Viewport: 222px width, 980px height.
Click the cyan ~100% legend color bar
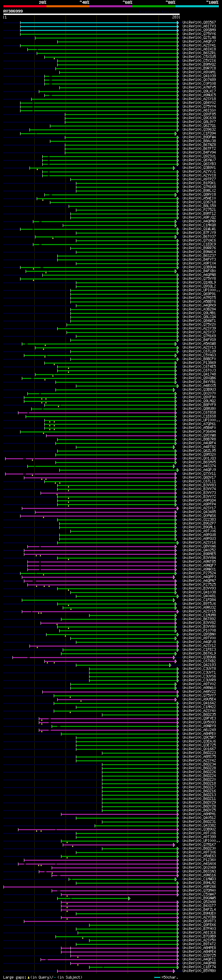click(197, 6)
